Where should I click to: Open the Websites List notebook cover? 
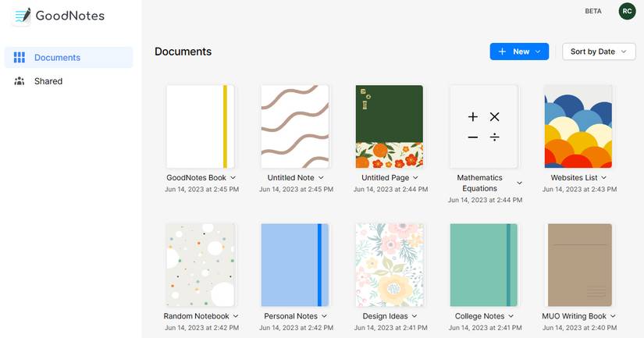tap(578, 126)
